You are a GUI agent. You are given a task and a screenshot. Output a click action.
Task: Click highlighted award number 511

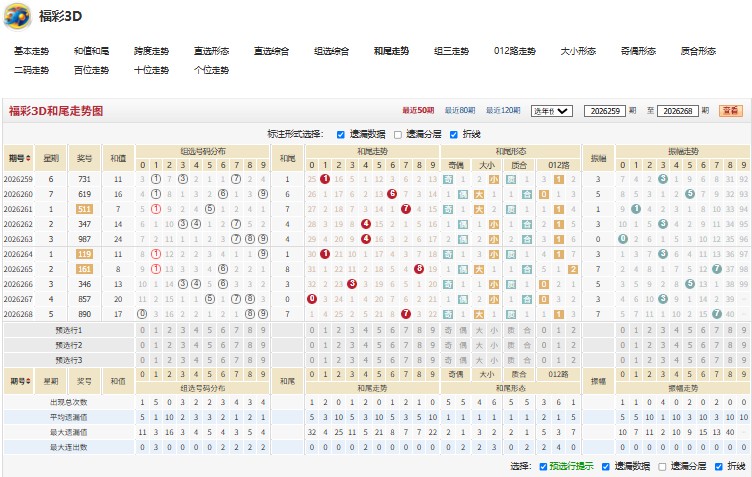point(84,209)
